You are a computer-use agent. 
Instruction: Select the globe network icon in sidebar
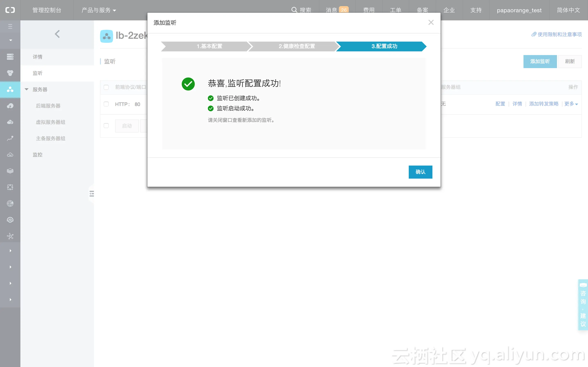coord(10,203)
